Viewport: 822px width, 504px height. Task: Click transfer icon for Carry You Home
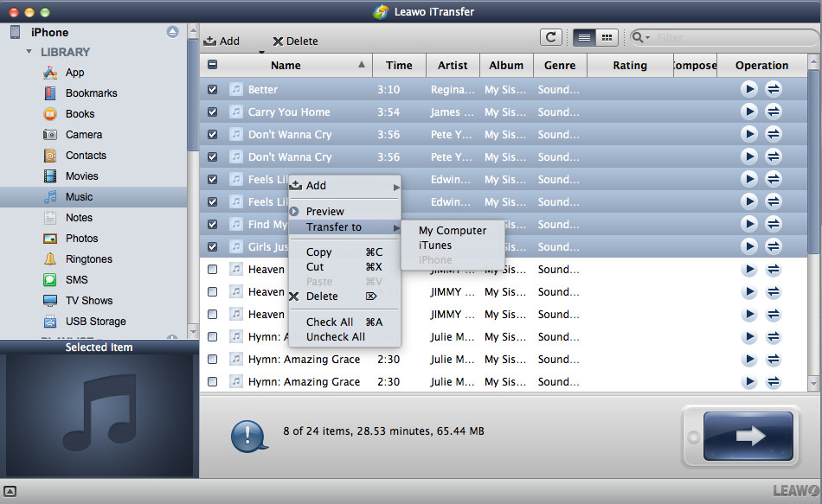[x=774, y=112]
